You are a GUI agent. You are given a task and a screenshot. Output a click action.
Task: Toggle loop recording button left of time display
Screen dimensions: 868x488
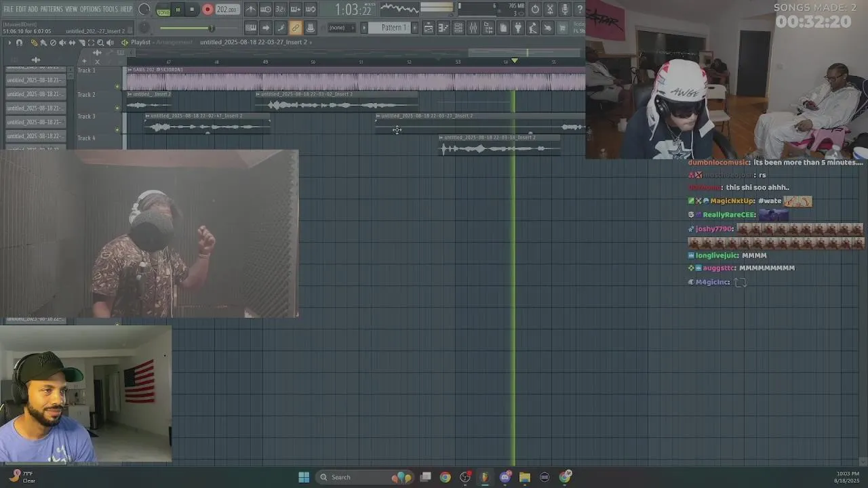click(x=311, y=9)
